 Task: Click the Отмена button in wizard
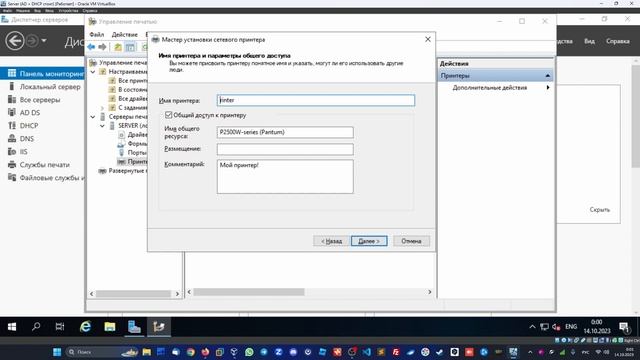pos(411,241)
